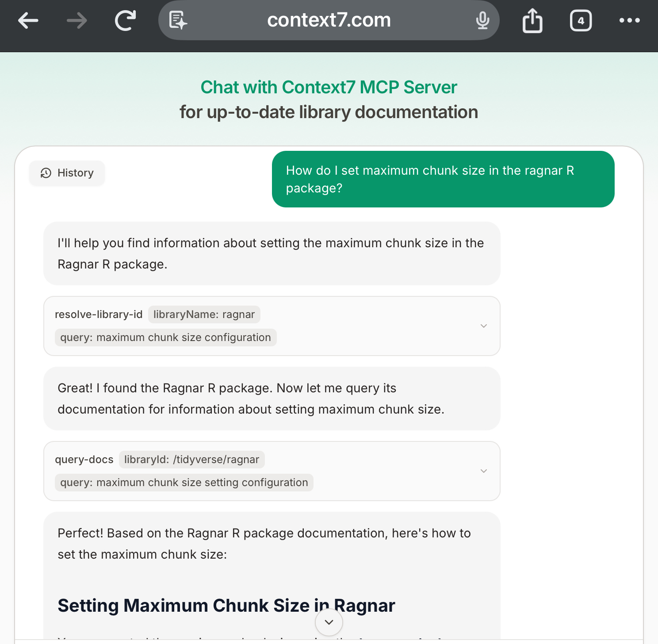
Task: Open the browser three-dots menu
Action: pos(629,20)
